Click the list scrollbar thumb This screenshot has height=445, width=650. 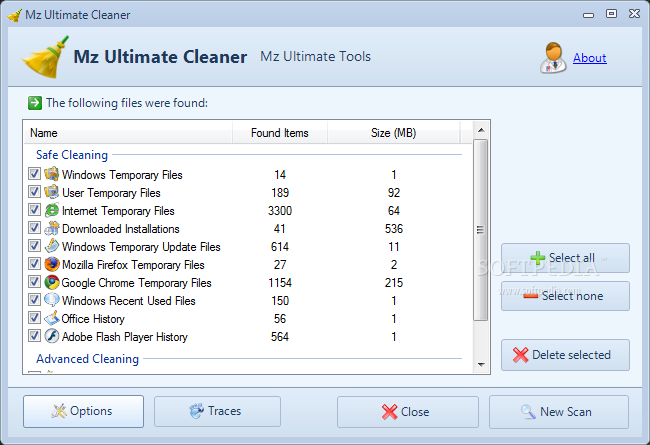pos(480,230)
